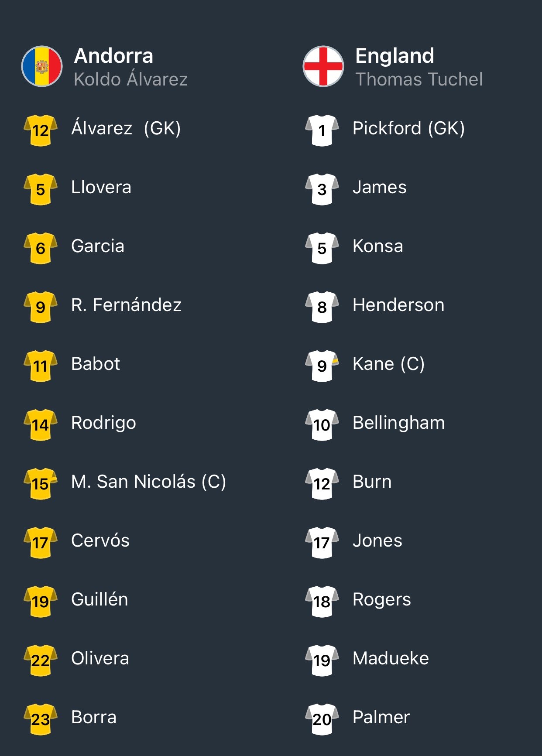Screen dimensions: 542x756
Task: Tap San Nicolás's number 15 shirt
Action: (x=41, y=483)
